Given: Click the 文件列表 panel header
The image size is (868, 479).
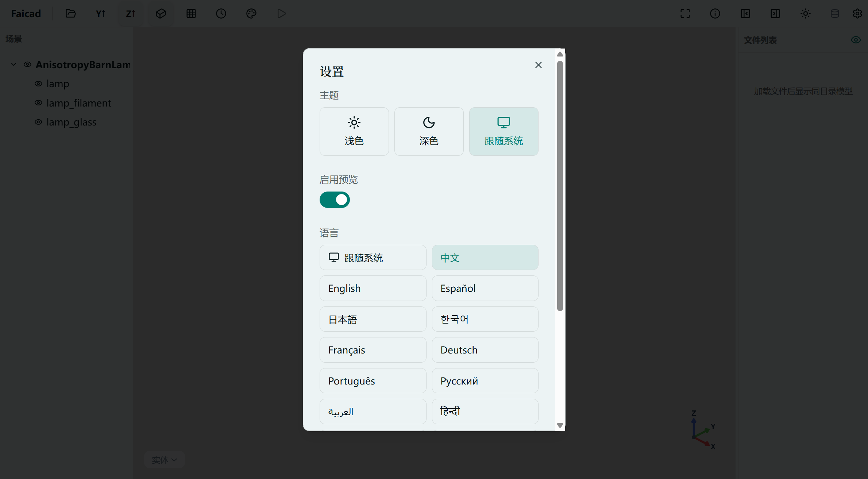Looking at the screenshot, I should click(x=760, y=40).
